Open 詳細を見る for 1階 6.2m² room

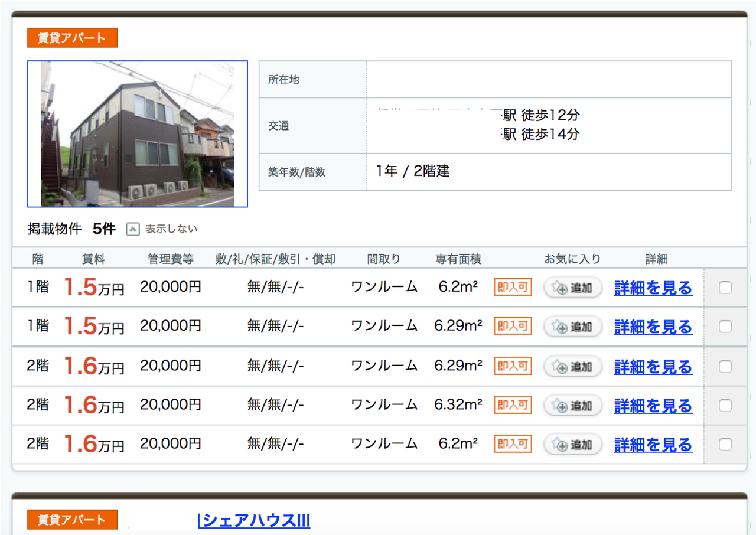pos(653,288)
